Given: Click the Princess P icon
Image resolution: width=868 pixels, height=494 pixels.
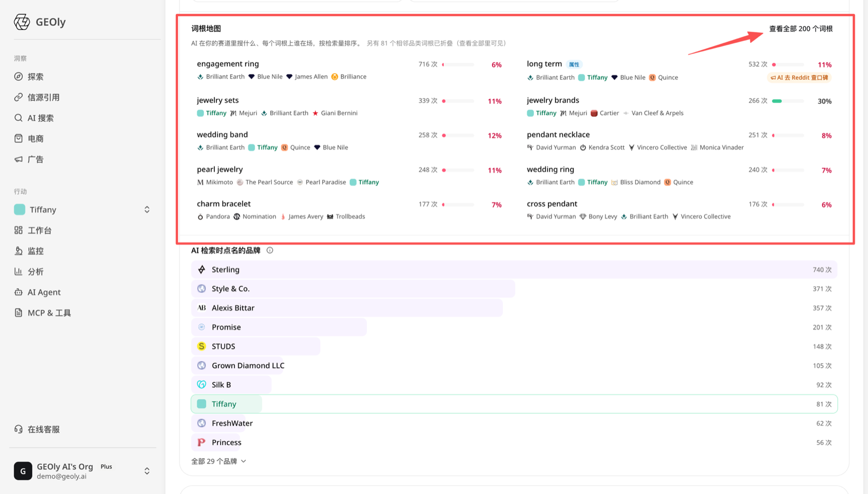Looking at the screenshot, I should pos(202,442).
